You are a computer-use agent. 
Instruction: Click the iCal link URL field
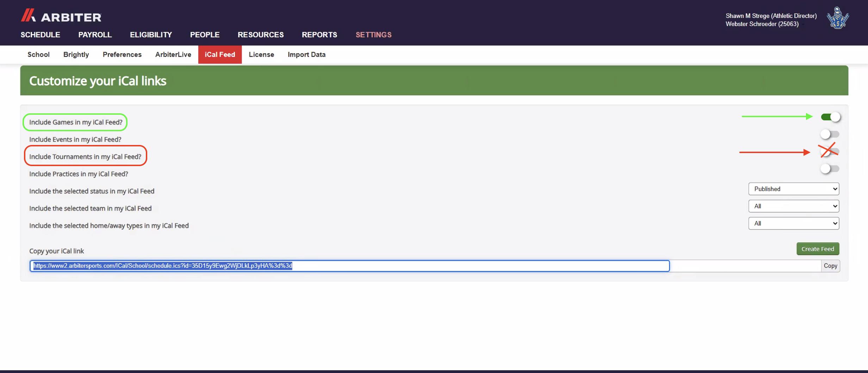pyautogui.click(x=349, y=266)
